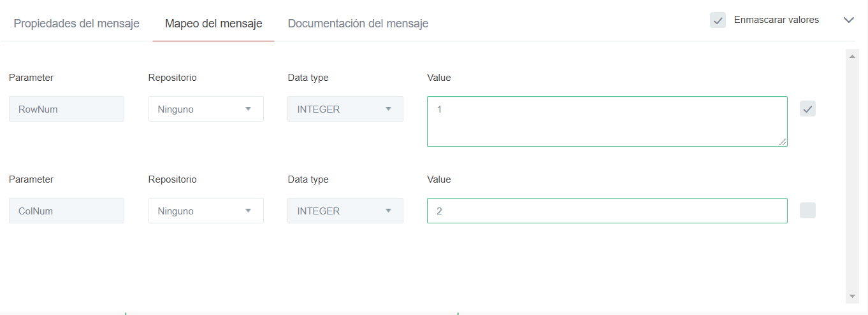Open the Repositorio dropdown for RowNum
This screenshot has width=868, height=315.
pyautogui.click(x=206, y=109)
